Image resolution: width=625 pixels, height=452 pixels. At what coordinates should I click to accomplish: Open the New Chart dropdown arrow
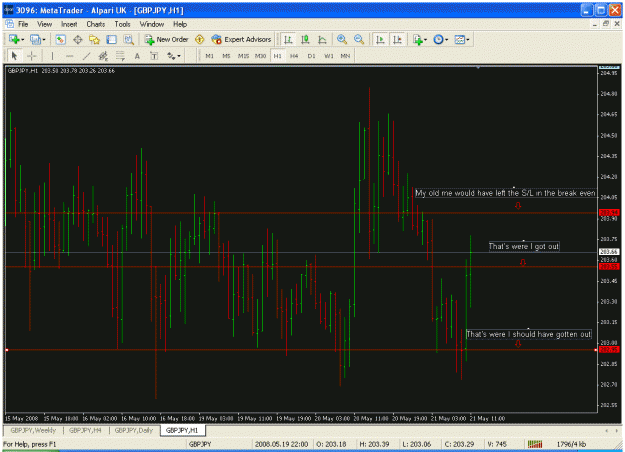22,40
